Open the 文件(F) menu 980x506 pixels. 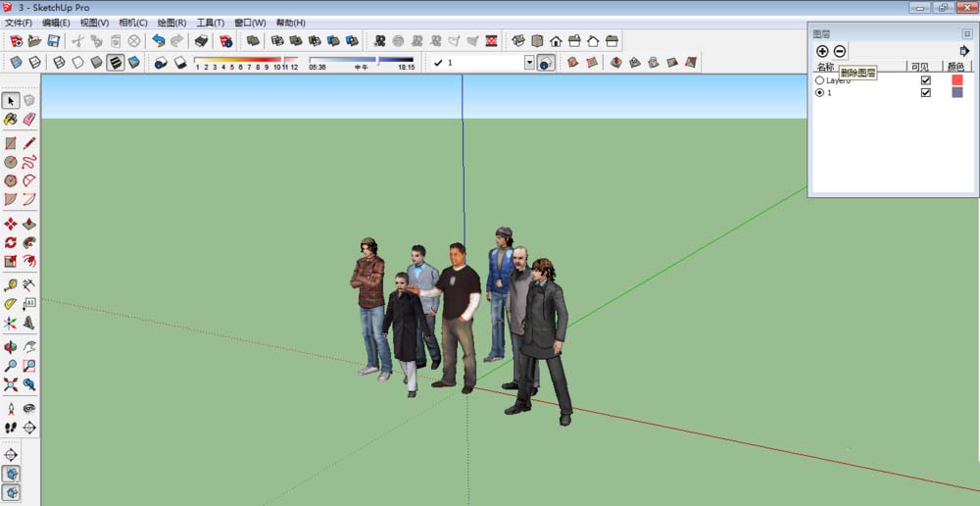(x=19, y=23)
